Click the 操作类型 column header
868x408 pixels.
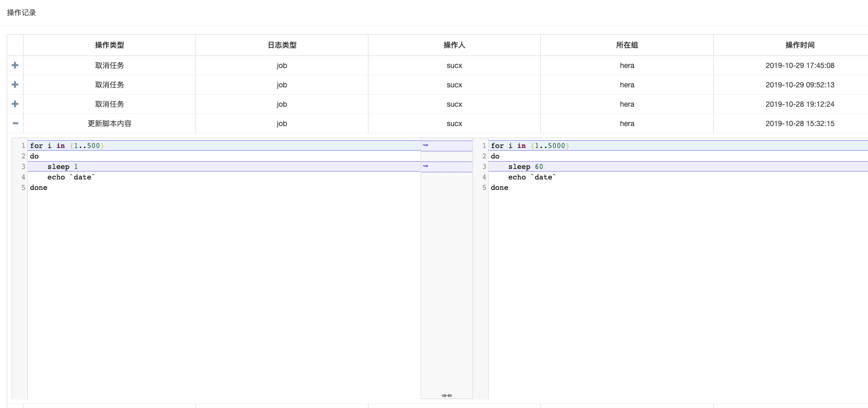pyautogui.click(x=110, y=45)
